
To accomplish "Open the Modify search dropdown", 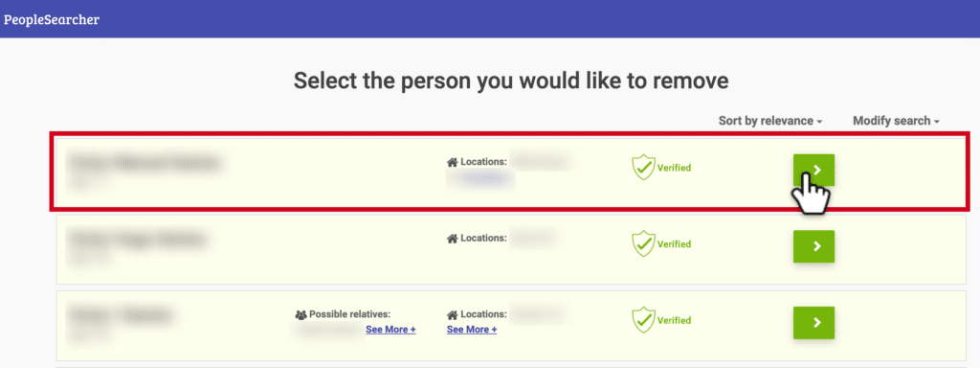I will [x=896, y=121].
